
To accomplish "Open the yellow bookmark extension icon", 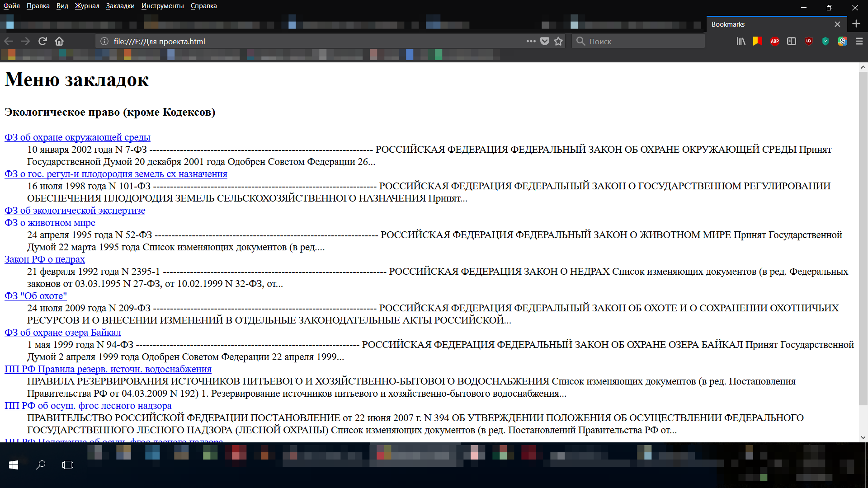I will coord(758,41).
